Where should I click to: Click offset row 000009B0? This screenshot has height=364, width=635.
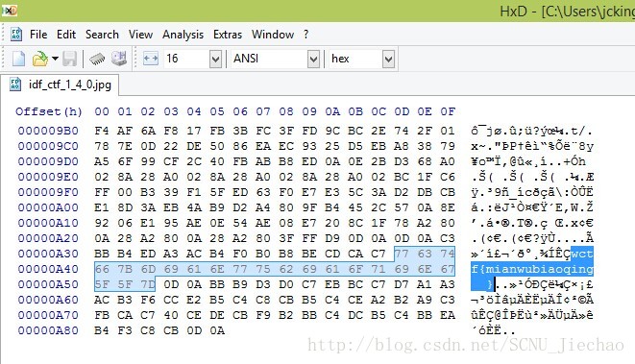[48, 131]
